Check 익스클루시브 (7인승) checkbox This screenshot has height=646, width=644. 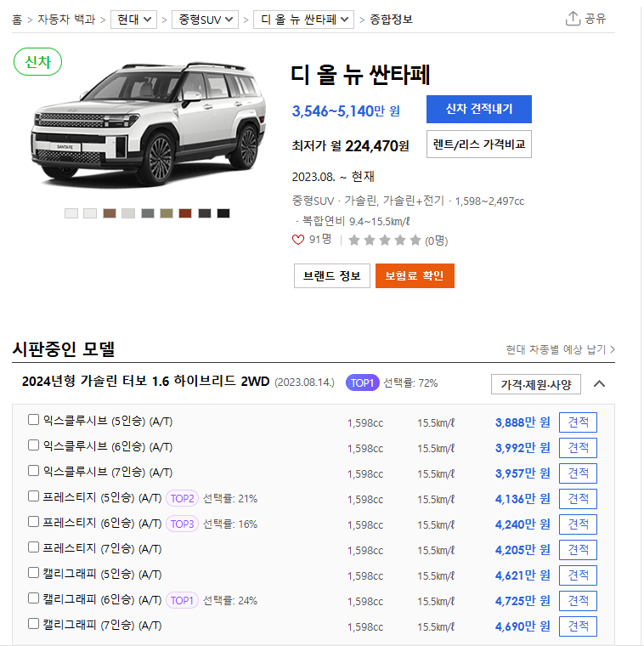pos(33,471)
